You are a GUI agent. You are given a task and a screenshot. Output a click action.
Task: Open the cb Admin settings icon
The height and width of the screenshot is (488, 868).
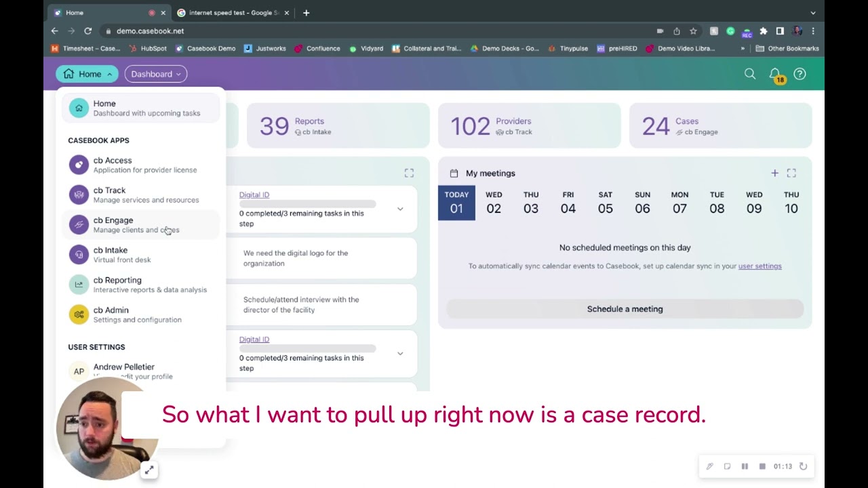pos(79,314)
